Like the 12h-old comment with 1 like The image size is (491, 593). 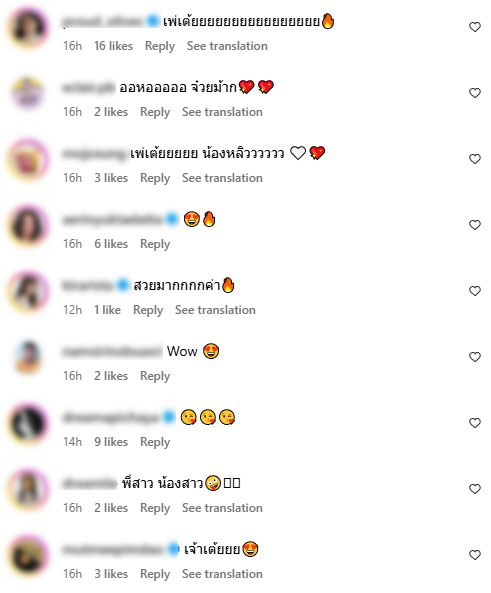475,291
